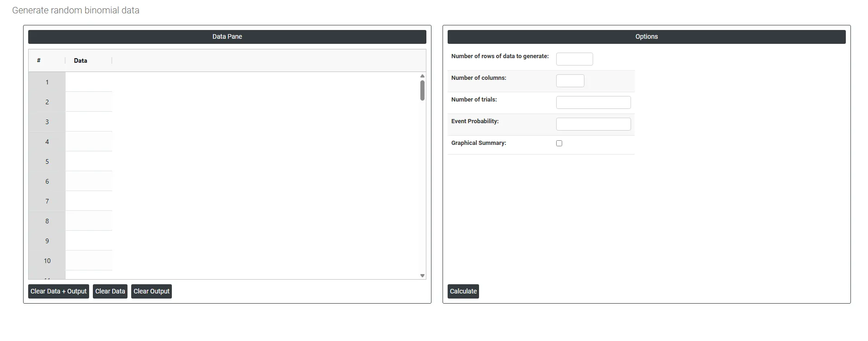Select row header 1
The height and width of the screenshot is (341, 868).
[x=47, y=82]
